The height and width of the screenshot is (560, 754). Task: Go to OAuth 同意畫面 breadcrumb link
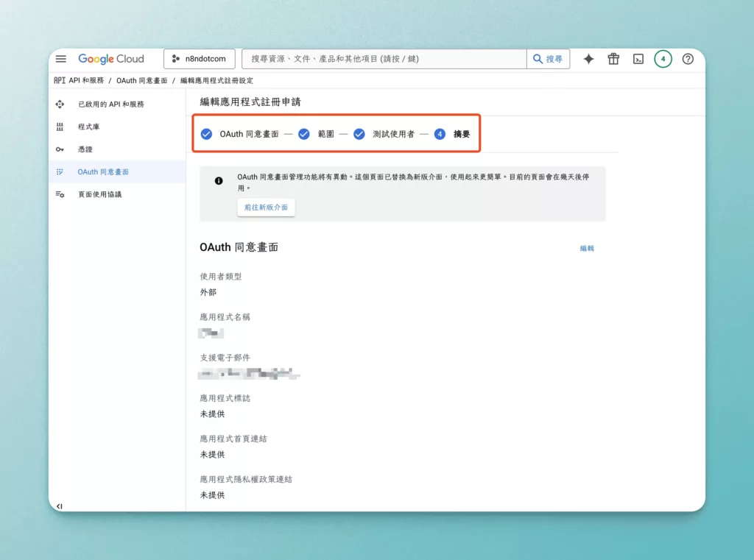point(142,80)
